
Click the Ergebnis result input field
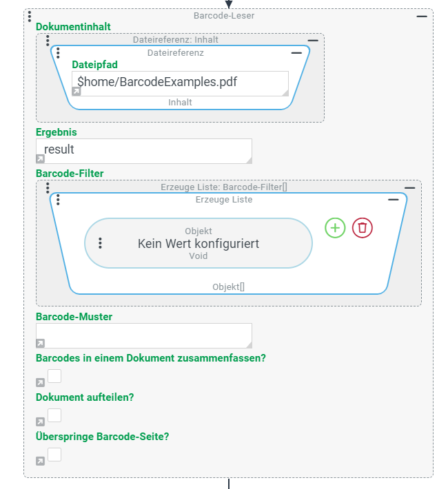(x=143, y=149)
